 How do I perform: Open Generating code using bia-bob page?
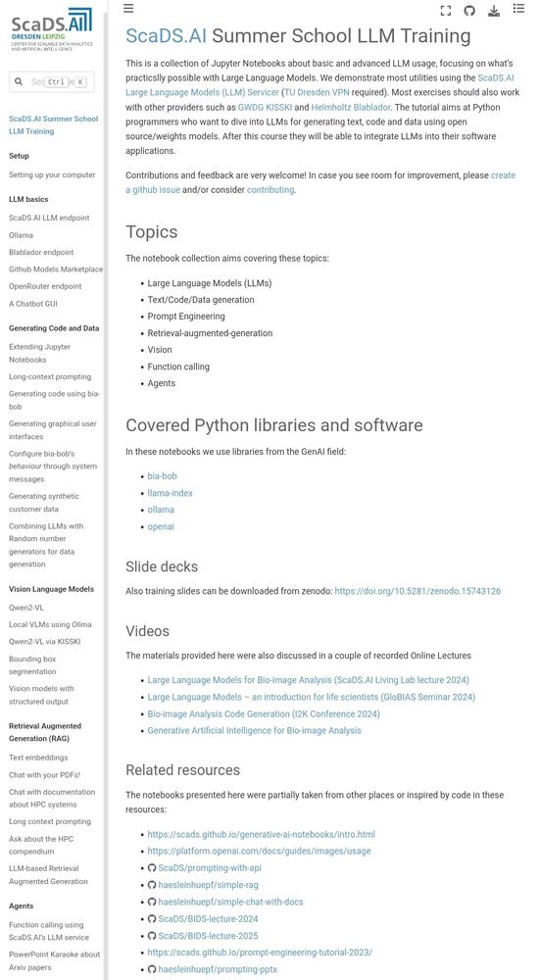[54, 400]
